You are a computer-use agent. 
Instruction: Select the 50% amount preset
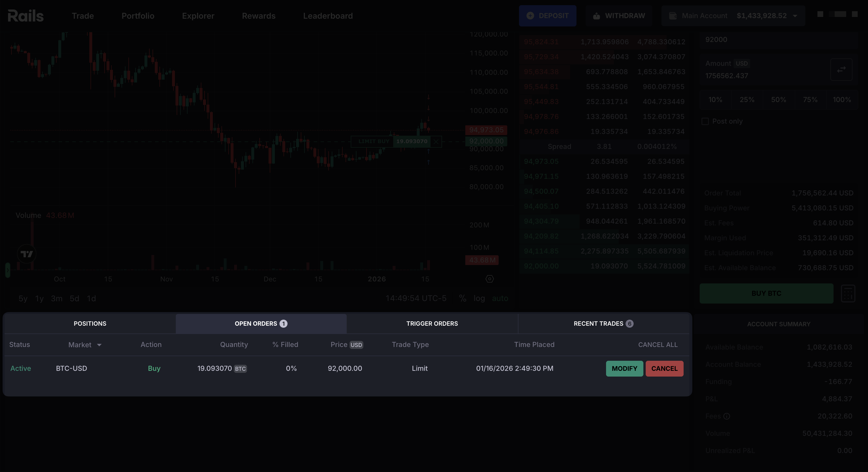[778, 100]
